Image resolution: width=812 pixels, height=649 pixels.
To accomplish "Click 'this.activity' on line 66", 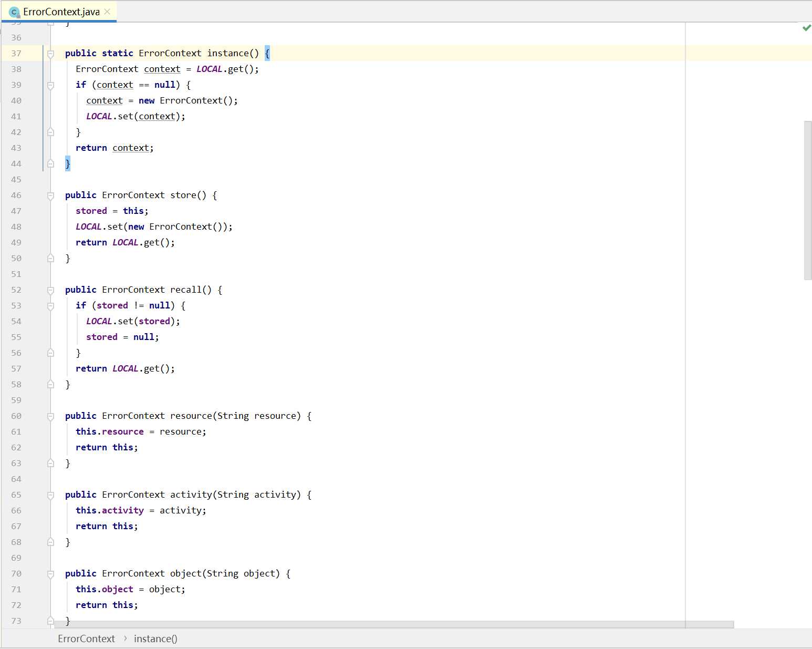I will point(110,510).
